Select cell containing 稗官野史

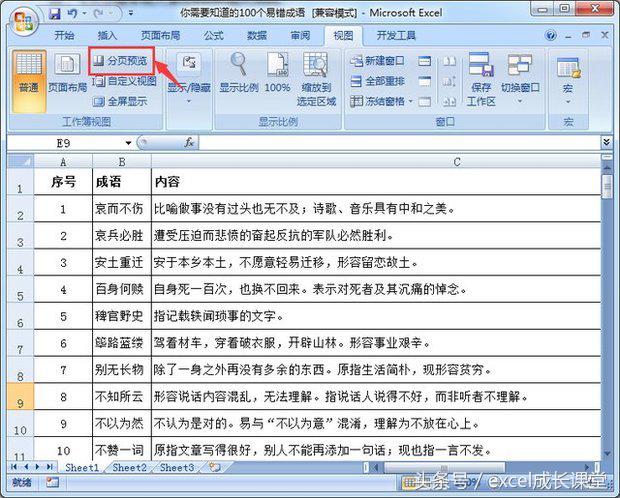click(122, 316)
